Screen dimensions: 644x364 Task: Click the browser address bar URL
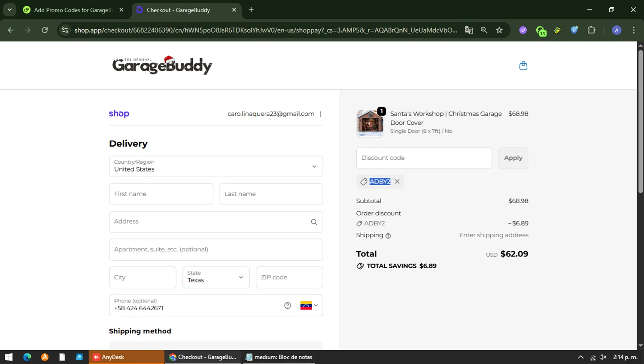[x=265, y=30]
